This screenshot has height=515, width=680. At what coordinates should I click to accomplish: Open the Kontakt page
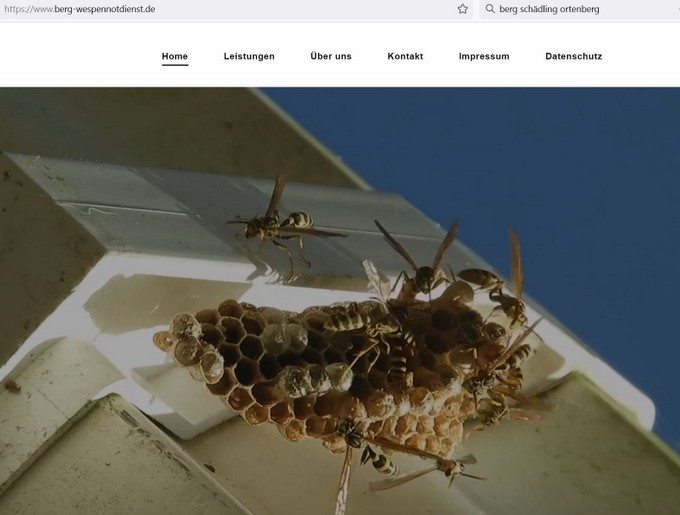coord(405,56)
